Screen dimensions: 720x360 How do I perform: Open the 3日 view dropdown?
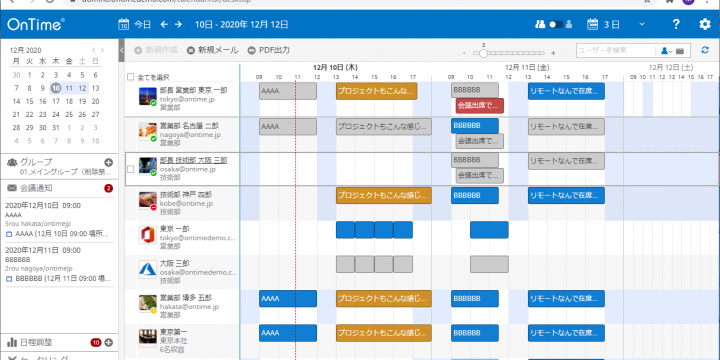[x=642, y=24]
